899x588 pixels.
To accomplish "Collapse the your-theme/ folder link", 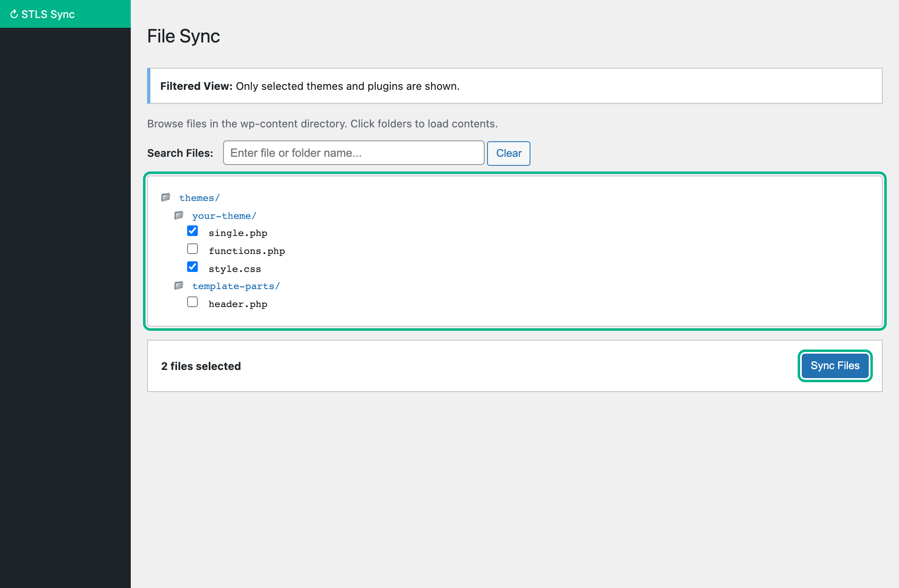I will [224, 216].
